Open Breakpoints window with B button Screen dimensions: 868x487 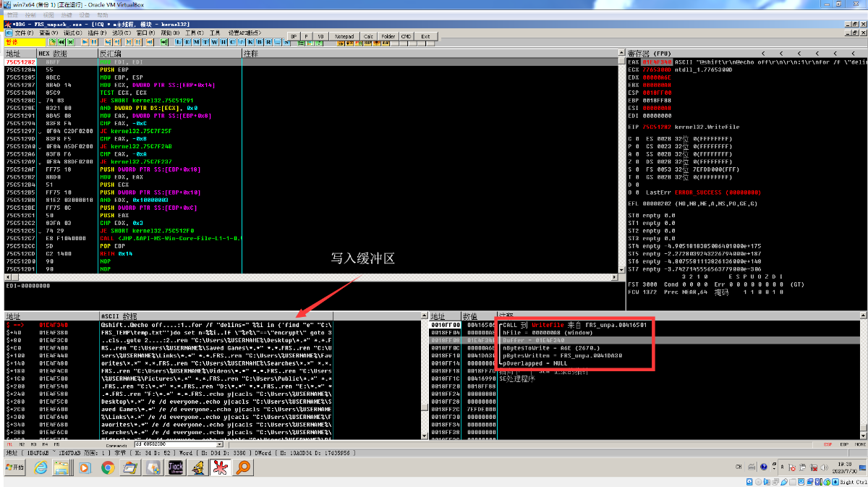pos(259,42)
